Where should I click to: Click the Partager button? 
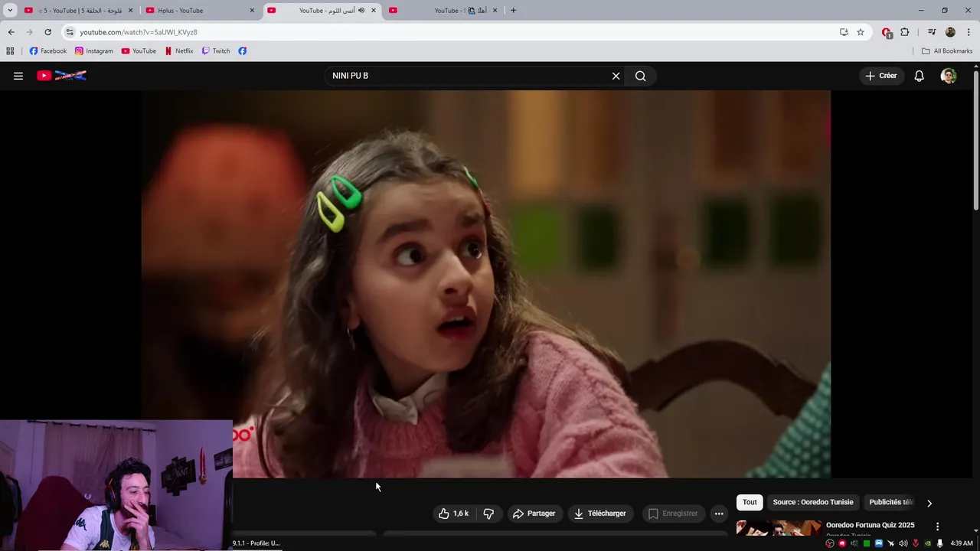point(534,514)
